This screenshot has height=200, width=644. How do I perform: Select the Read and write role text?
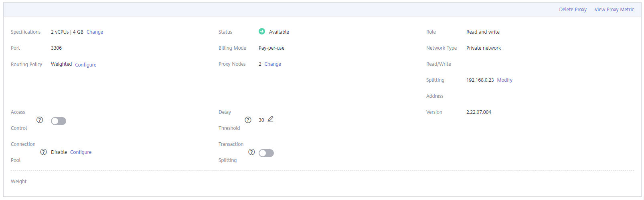[x=483, y=32]
